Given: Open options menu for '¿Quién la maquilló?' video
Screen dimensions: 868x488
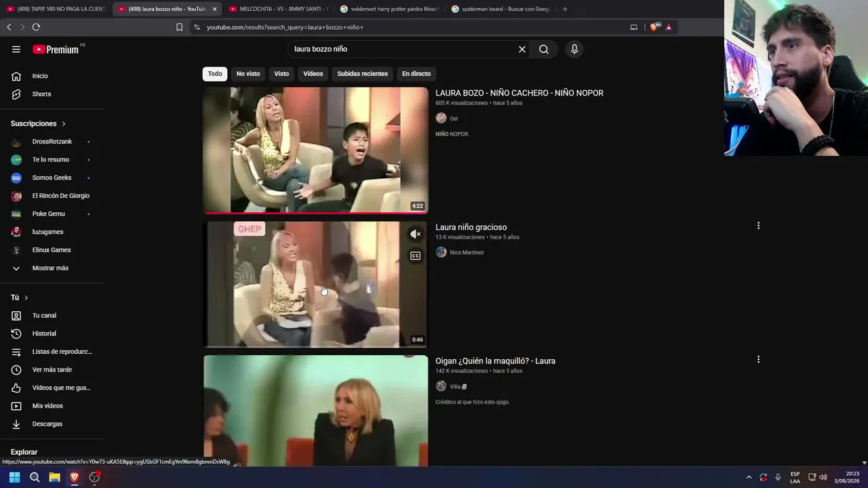Looking at the screenshot, I should click(x=758, y=359).
